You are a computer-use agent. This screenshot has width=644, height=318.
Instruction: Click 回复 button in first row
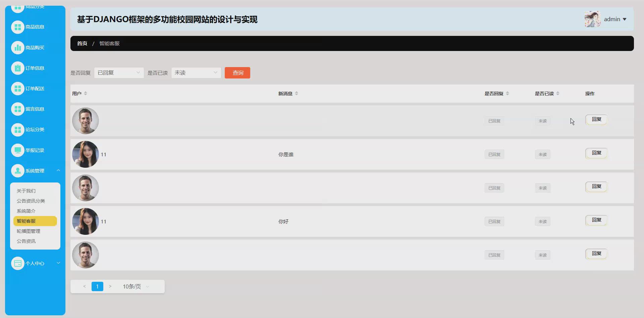click(x=596, y=119)
